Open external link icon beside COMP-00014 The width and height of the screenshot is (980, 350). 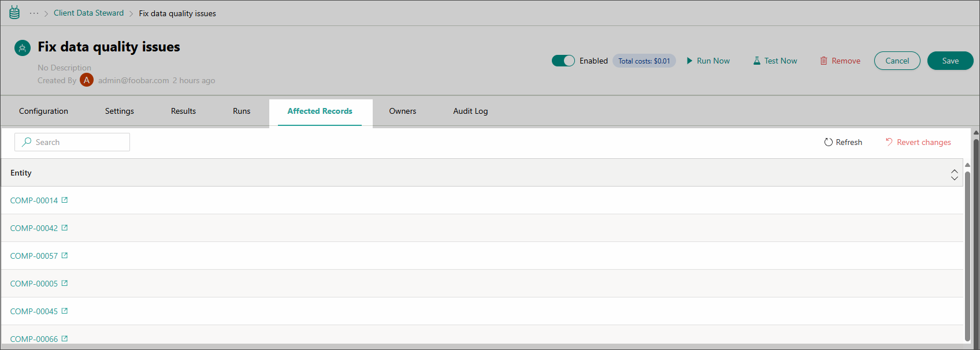pos(65,200)
